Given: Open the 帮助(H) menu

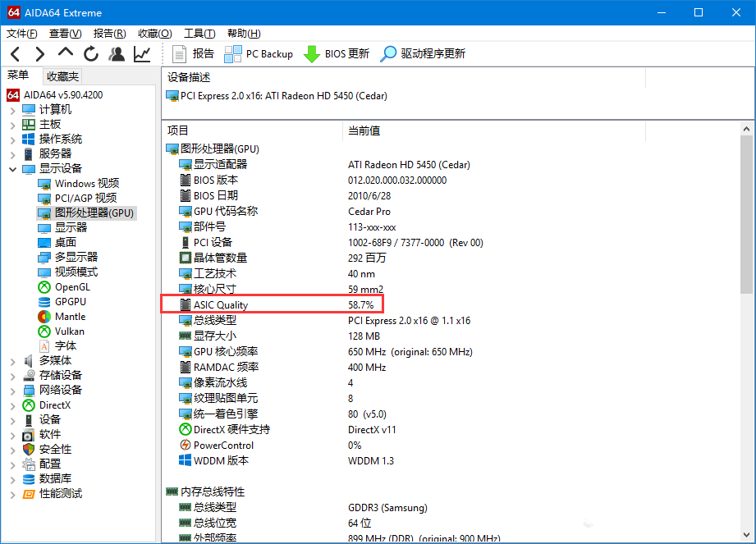Looking at the screenshot, I should tap(244, 34).
